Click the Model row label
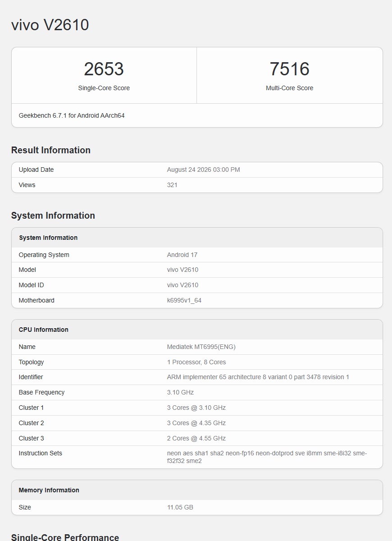392x541 pixels. click(x=27, y=270)
